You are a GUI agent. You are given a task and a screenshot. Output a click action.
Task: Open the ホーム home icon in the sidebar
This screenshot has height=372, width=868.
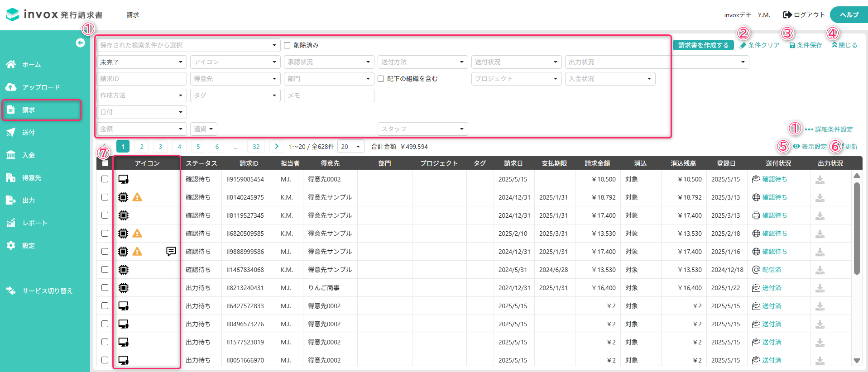[11, 65]
